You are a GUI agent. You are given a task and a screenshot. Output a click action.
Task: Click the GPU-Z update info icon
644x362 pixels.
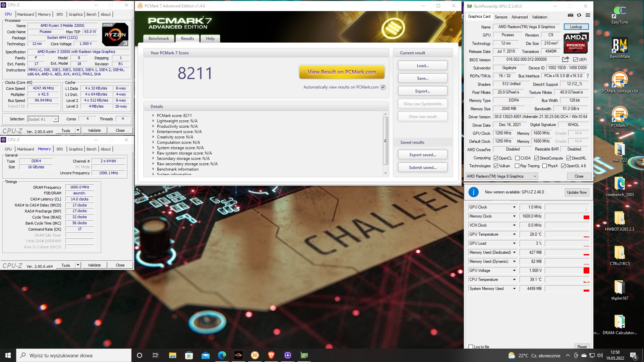pos(473,192)
